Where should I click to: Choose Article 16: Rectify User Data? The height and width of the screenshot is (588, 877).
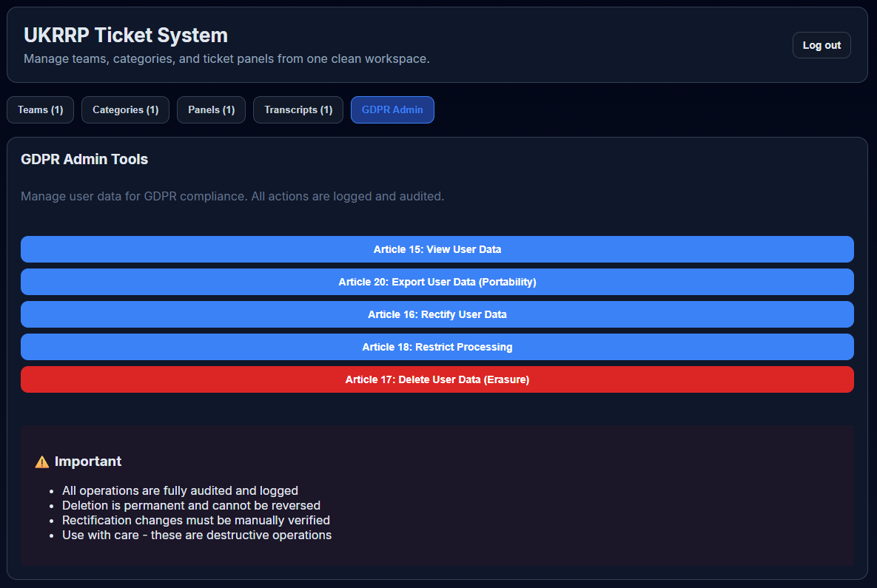pos(437,314)
